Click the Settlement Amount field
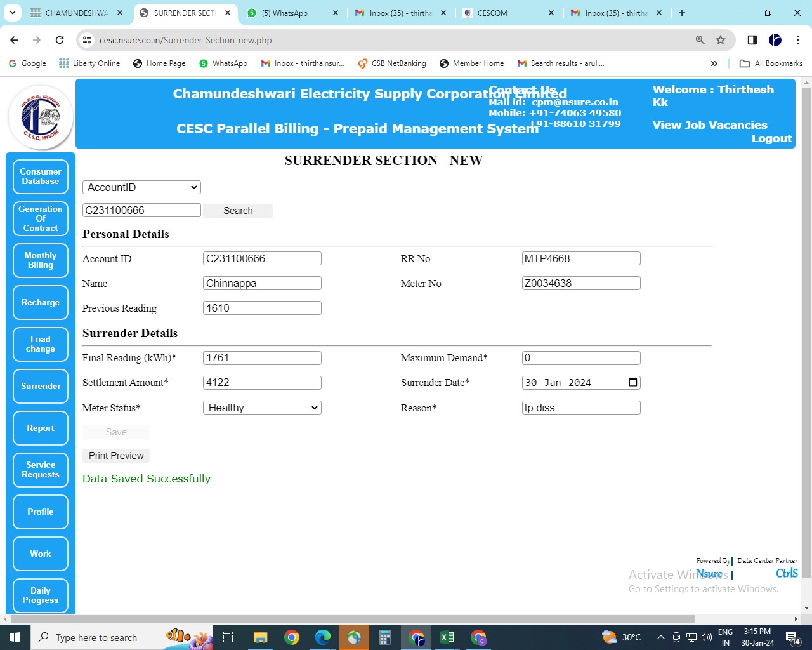The height and width of the screenshot is (650, 812). pyautogui.click(x=262, y=383)
